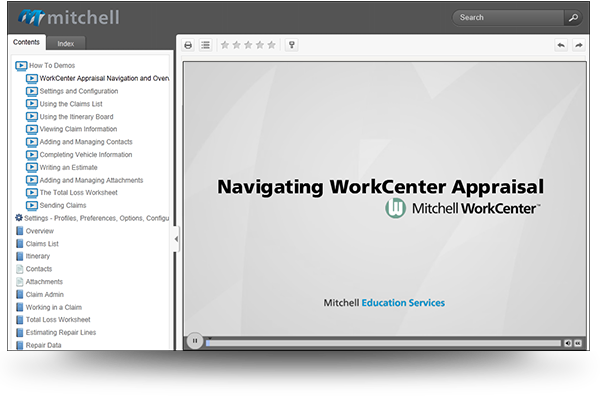Focus the Search input field
This screenshot has width=600, height=396.
(x=509, y=18)
